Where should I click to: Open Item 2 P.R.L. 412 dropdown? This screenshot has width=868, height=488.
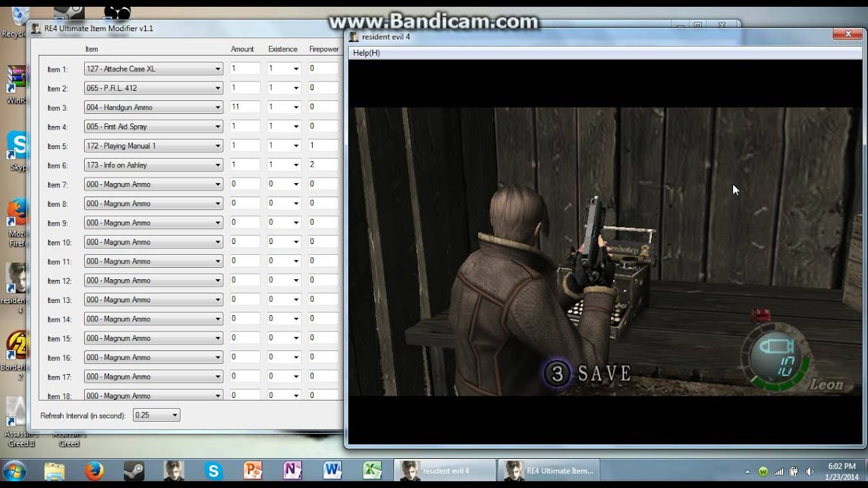point(153,87)
